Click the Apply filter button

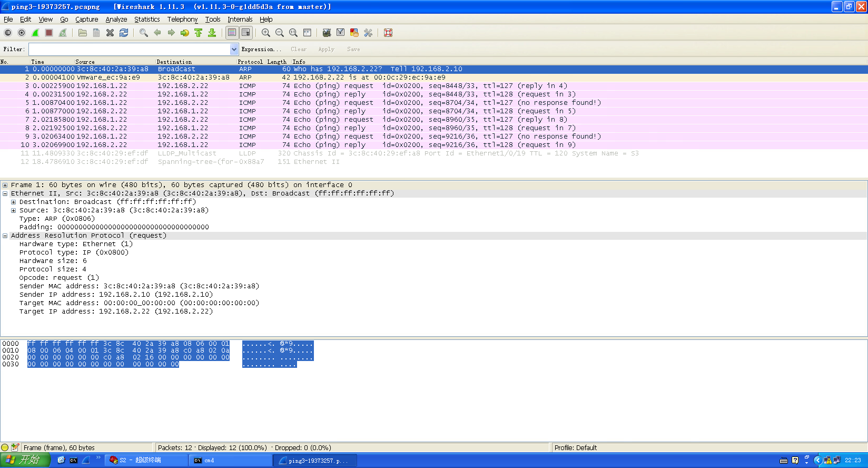[326, 49]
